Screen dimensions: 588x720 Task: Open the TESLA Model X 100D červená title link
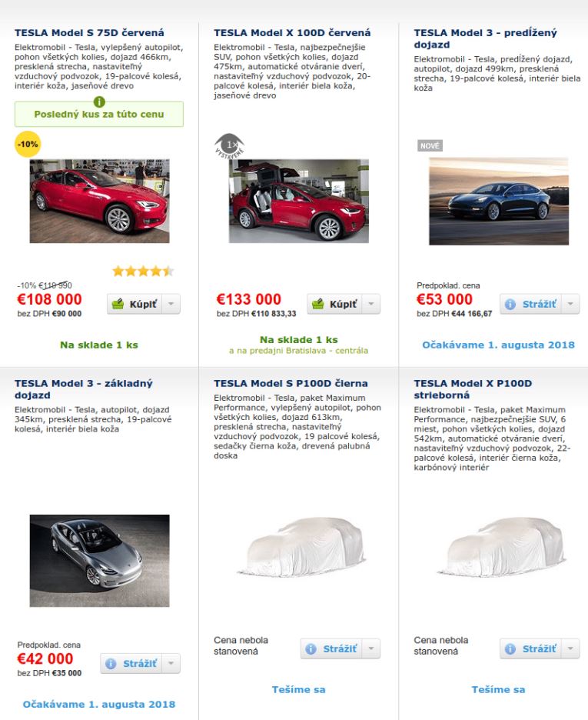pos(292,32)
